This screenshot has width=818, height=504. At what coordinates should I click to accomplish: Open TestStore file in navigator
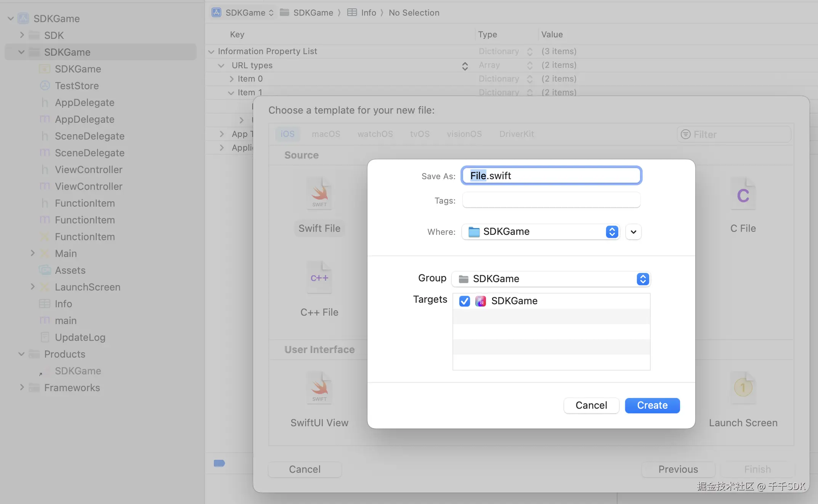[77, 86]
